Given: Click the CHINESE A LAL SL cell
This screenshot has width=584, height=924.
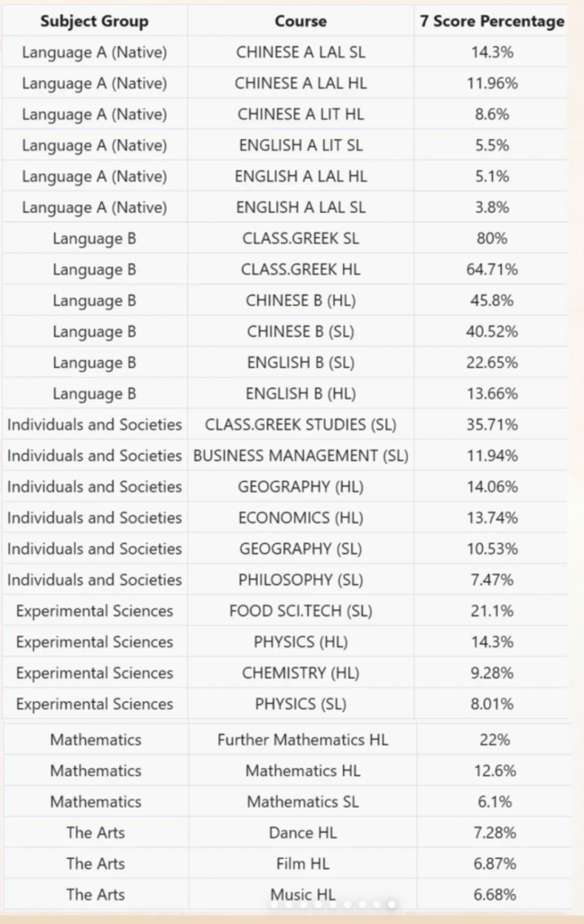Looking at the screenshot, I should pyautogui.click(x=301, y=52).
